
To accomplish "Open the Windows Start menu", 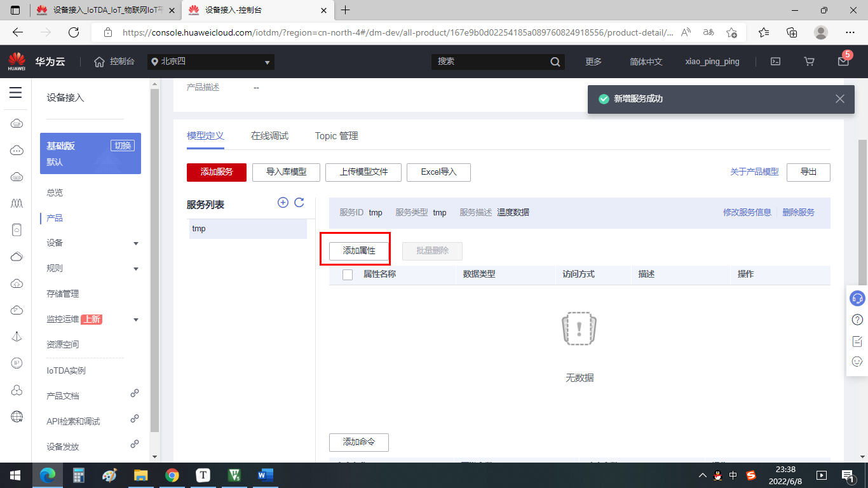I will point(15,475).
